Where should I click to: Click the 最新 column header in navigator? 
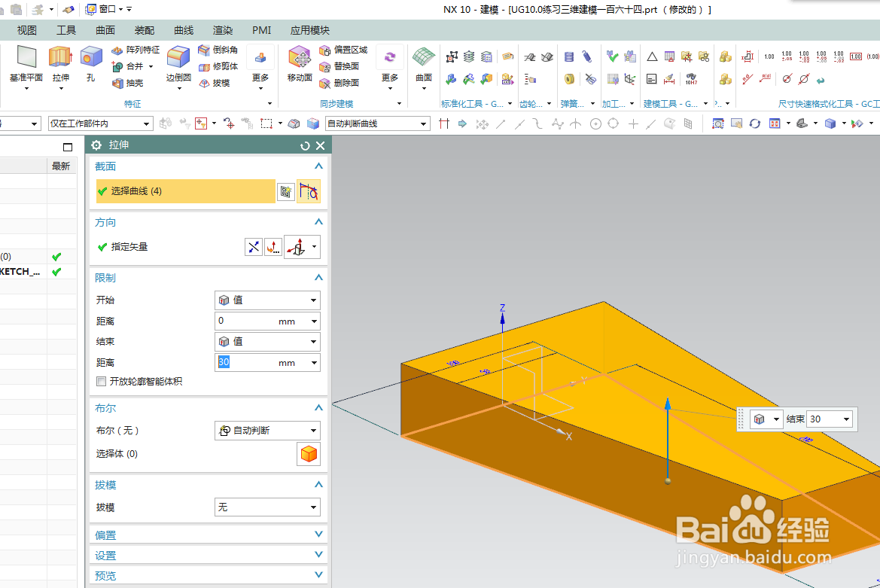point(61,166)
